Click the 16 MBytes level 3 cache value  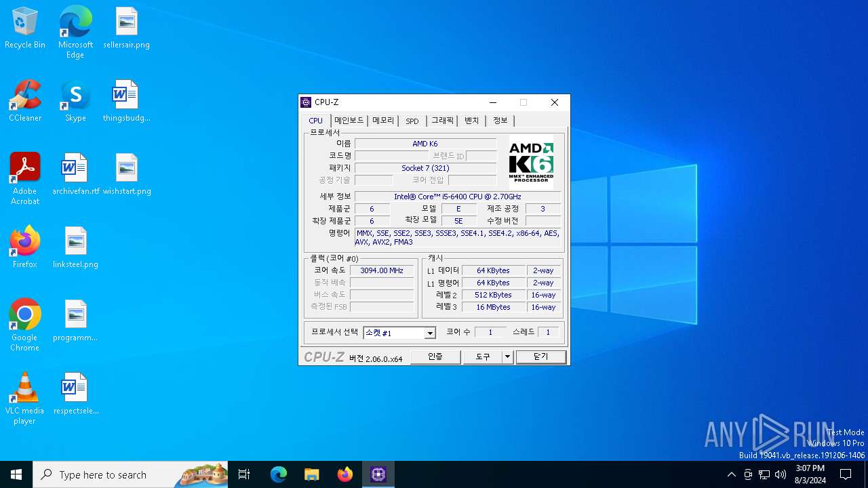[x=494, y=307]
